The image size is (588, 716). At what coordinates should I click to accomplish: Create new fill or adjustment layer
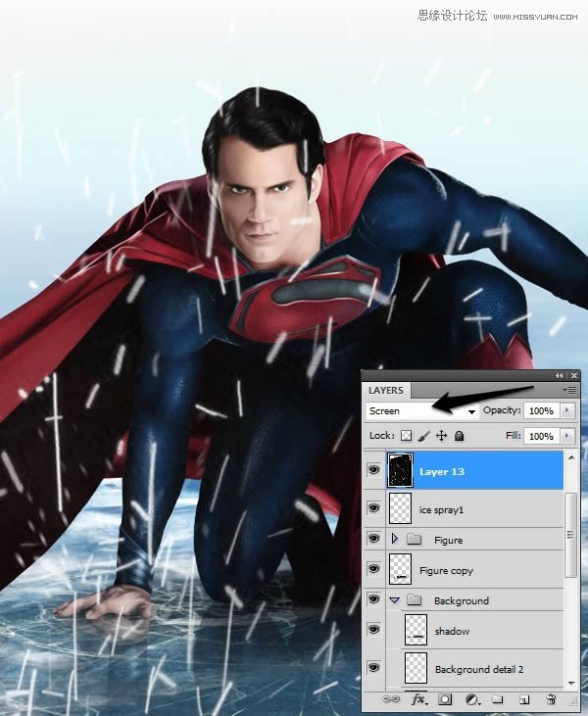click(472, 699)
